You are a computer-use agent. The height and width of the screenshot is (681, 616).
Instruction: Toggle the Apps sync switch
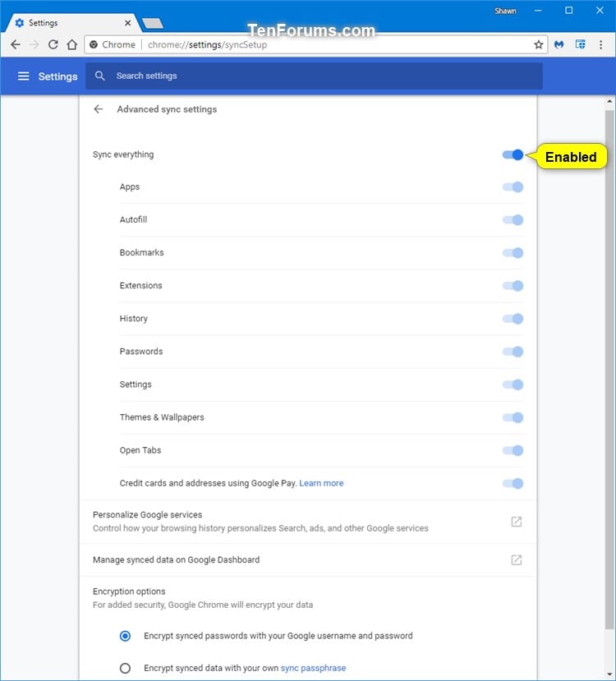513,187
